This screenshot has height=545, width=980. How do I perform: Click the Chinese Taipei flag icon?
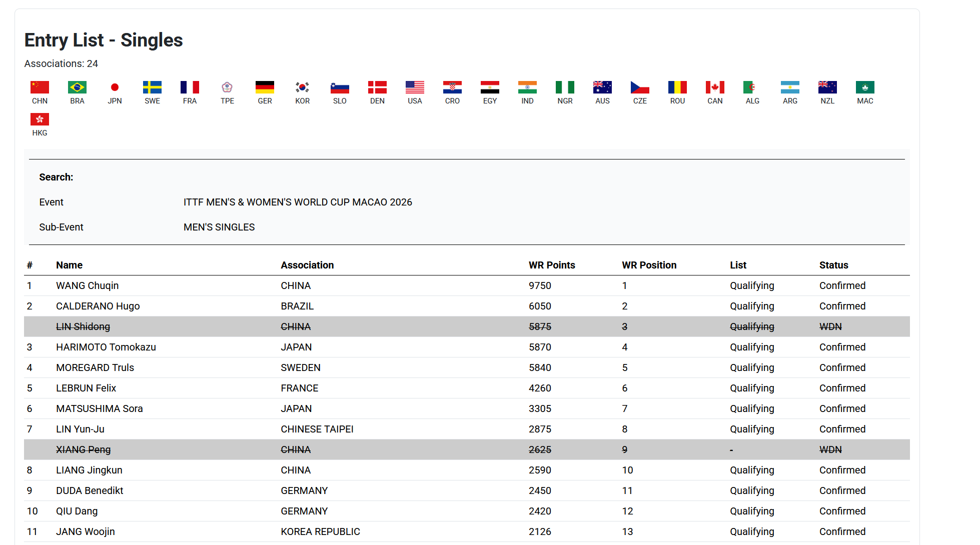coord(227,87)
